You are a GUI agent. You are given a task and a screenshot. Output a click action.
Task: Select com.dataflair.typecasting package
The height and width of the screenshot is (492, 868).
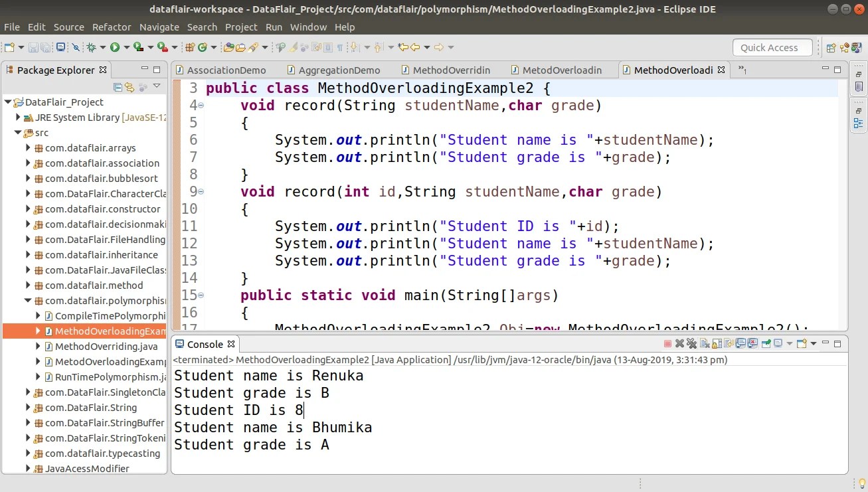[x=102, y=453]
